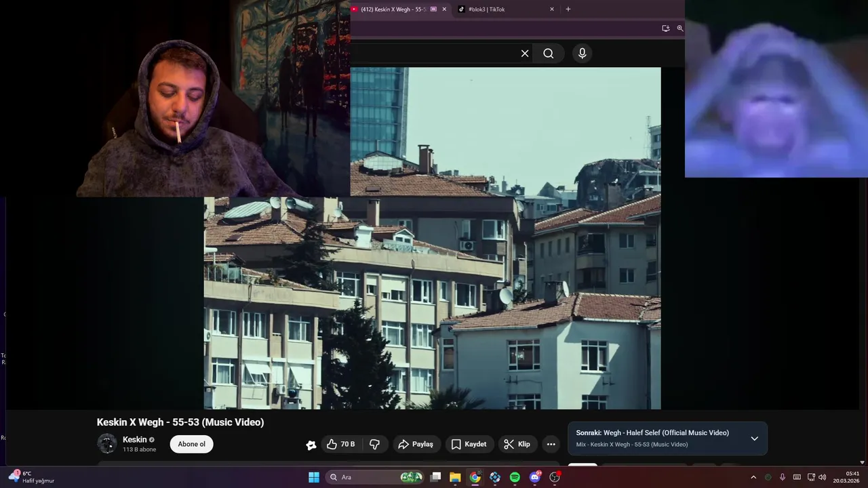Start YouTube voice search with microphone
This screenshot has height=488, width=868.
pos(582,54)
